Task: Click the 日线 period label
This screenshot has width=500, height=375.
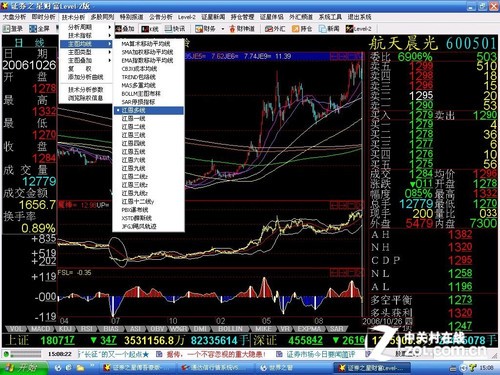Action: [x=29, y=42]
